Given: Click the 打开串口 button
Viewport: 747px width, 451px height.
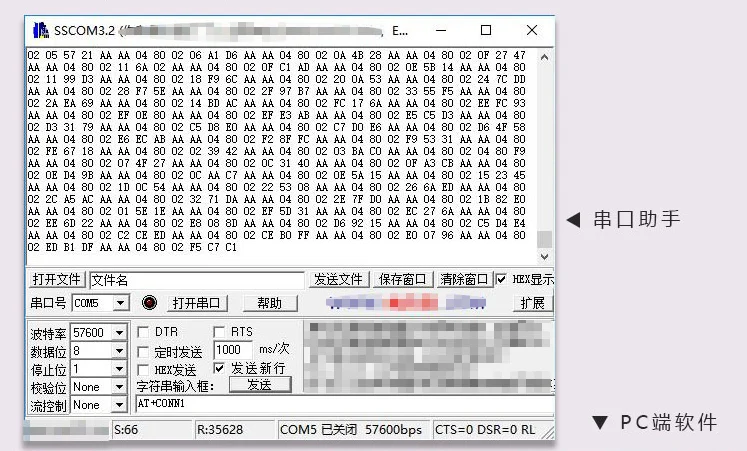Looking at the screenshot, I should click(197, 303).
